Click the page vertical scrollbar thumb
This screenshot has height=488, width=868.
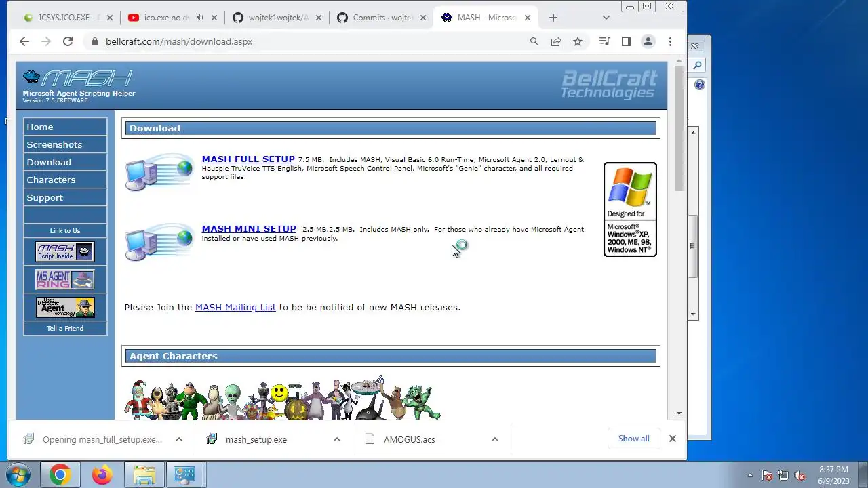pos(679,129)
